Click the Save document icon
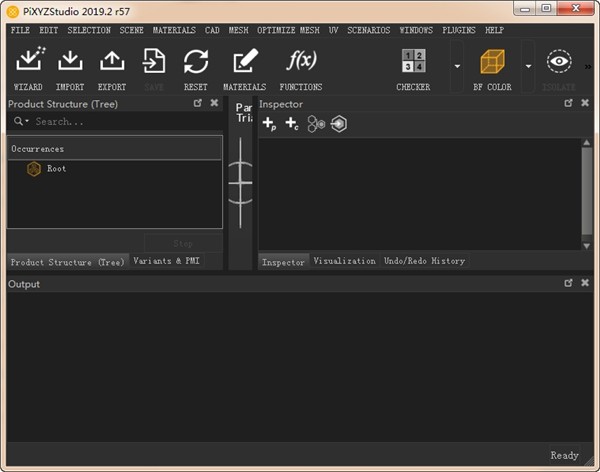Image resolution: width=600 pixels, height=472 pixels. pos(154,61)
